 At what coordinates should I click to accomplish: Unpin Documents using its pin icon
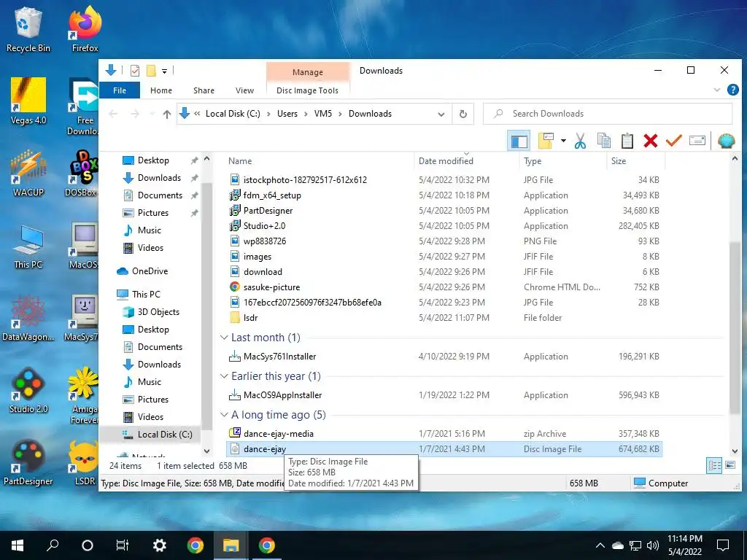pos(194,195)
